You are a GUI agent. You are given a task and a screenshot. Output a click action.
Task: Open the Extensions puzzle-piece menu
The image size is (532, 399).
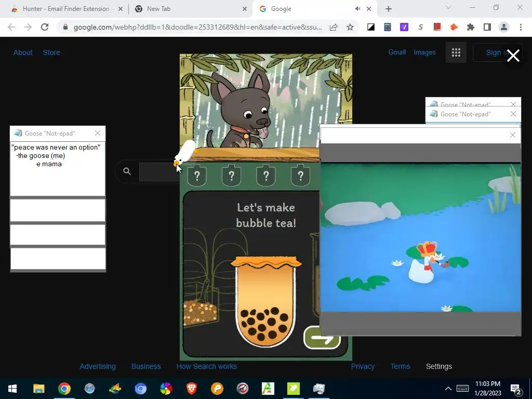(x=471, y=27)
